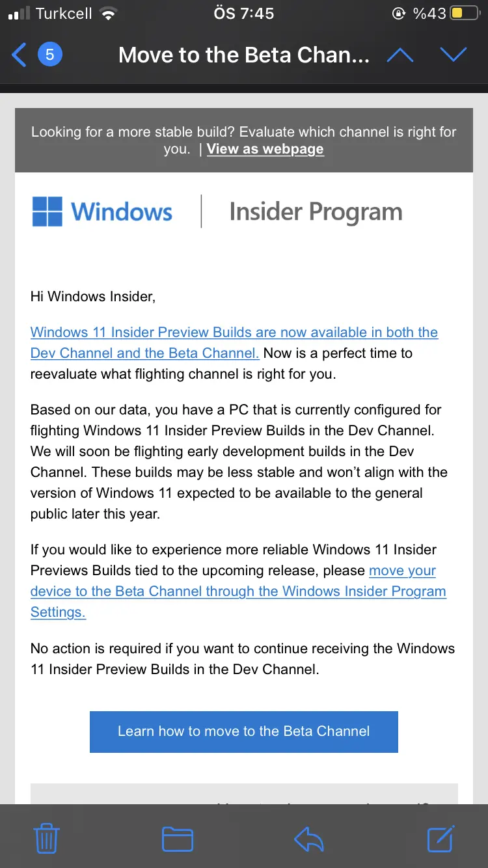Follow the move your device to Beta Channel link
The height and width of the screenshot is (868, 488).
point(238,591)
